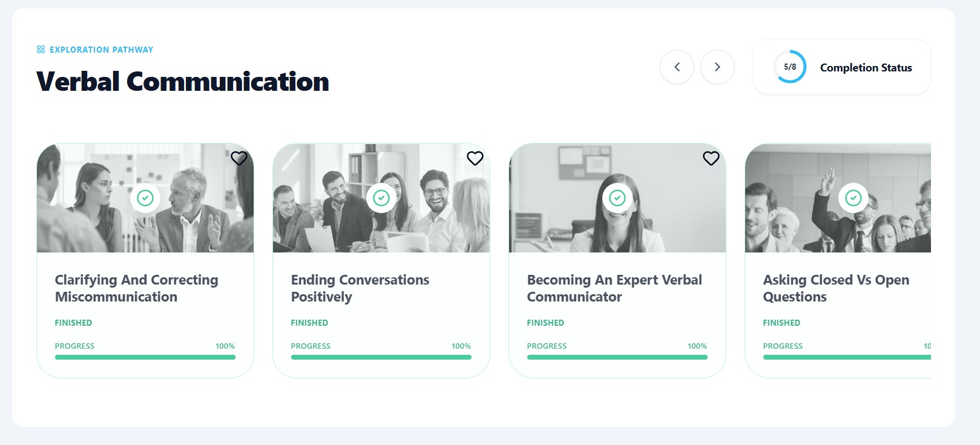Click progress bar of Ending Conversations Positively
Image resolution: width=980 pixels, height=445 pixels.
[x=381, y=357]
